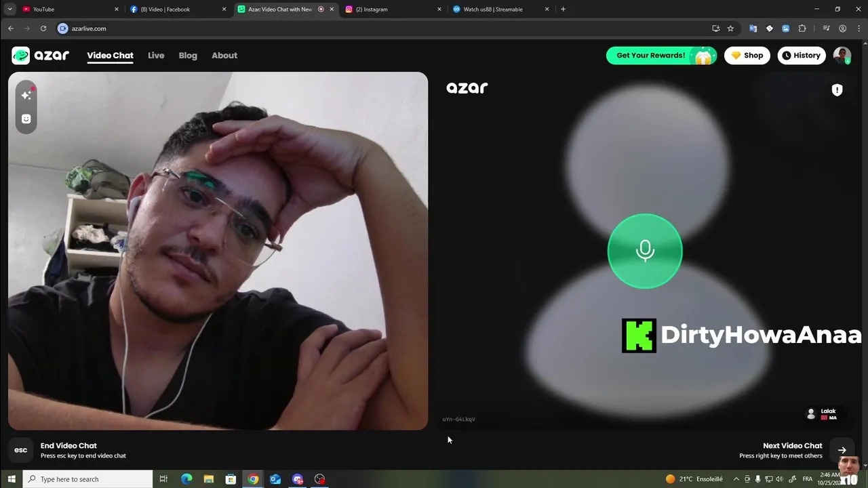The image size is (868, 488).
Task: Click the FRA language indicator
Action: coord(808,479)
